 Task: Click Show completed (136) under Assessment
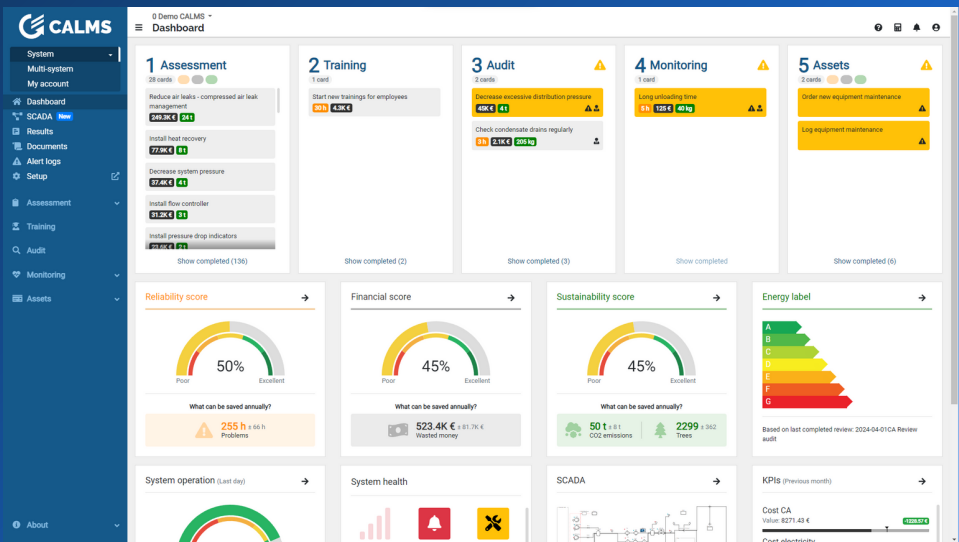[x=212, y=261]
